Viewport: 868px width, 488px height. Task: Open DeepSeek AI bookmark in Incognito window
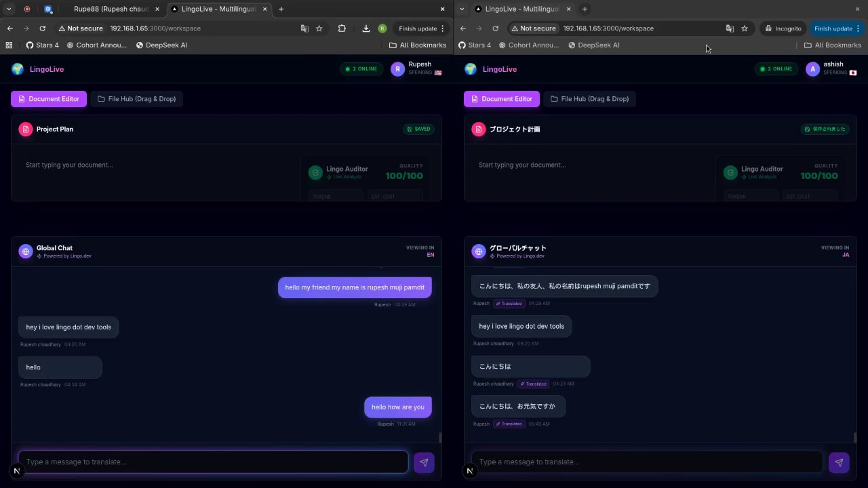coord(594,45)
